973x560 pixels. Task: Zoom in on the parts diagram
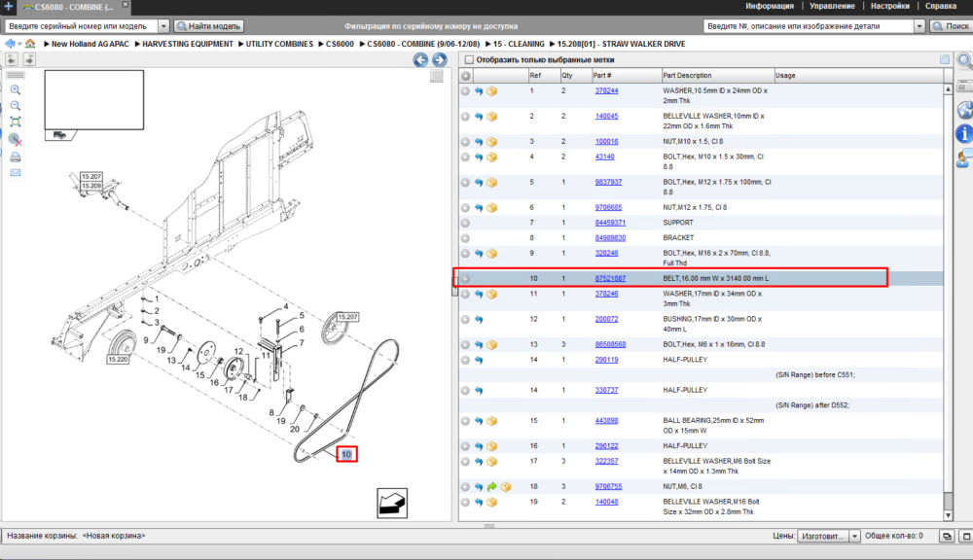click(16, 89)
